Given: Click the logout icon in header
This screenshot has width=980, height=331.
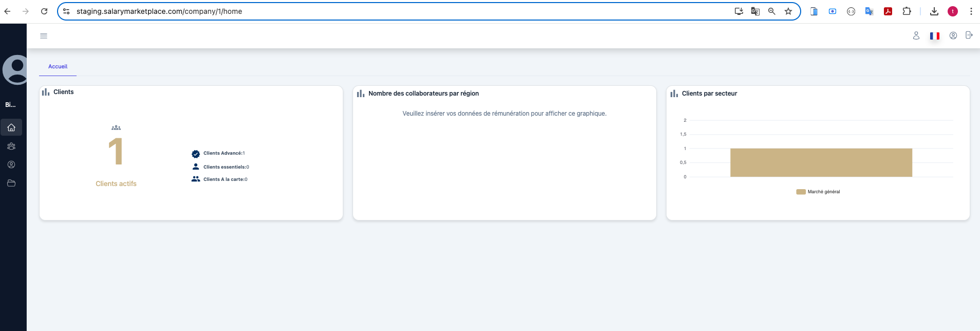Looking at the screenshot, I should click(x=969, y=35).
